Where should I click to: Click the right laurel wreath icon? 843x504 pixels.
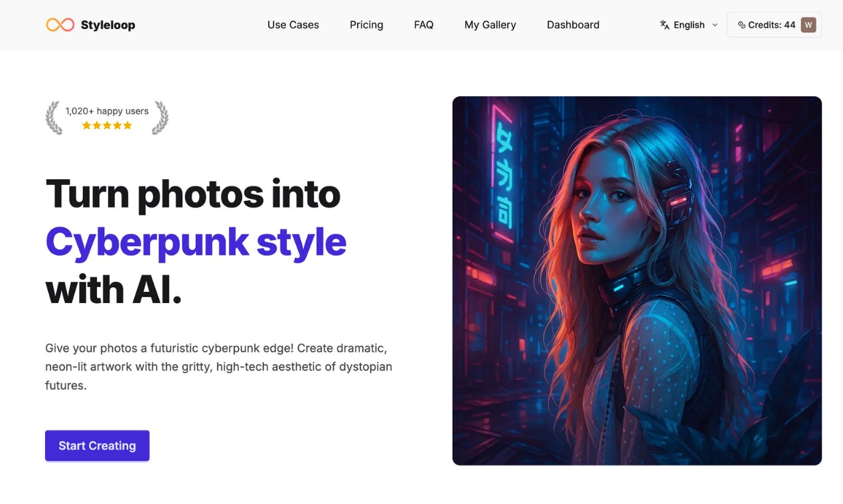[160, 117]
